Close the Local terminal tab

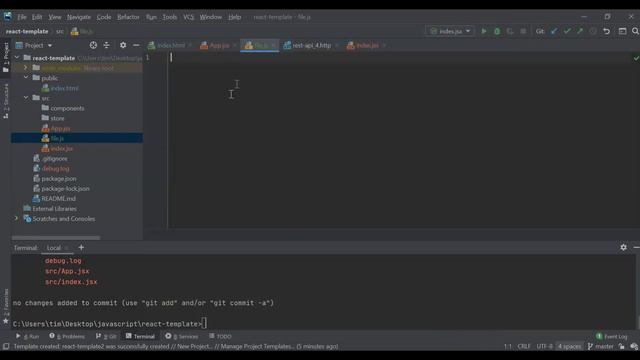67,248
